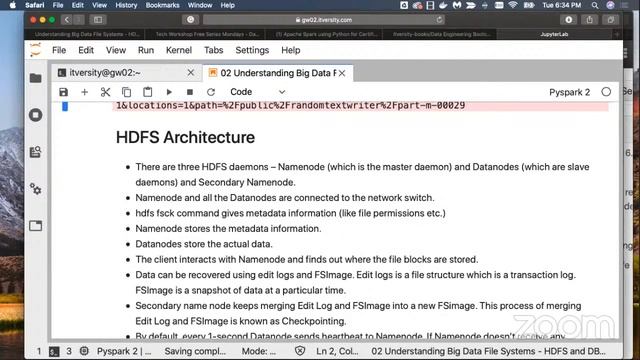The image size is (640, 360).
Task: Open the running terminals and kernels panel
Action: (x=36, y=115)
